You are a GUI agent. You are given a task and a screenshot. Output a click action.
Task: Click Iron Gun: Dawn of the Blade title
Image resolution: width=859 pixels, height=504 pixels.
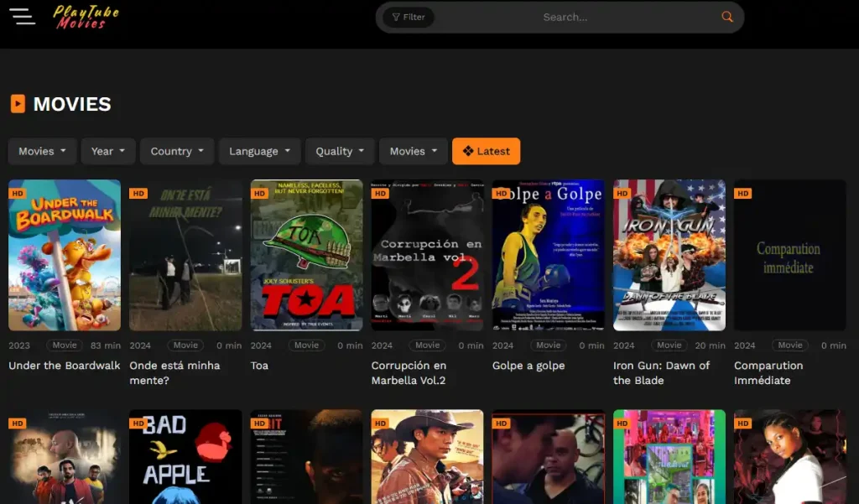pos(661,372)
